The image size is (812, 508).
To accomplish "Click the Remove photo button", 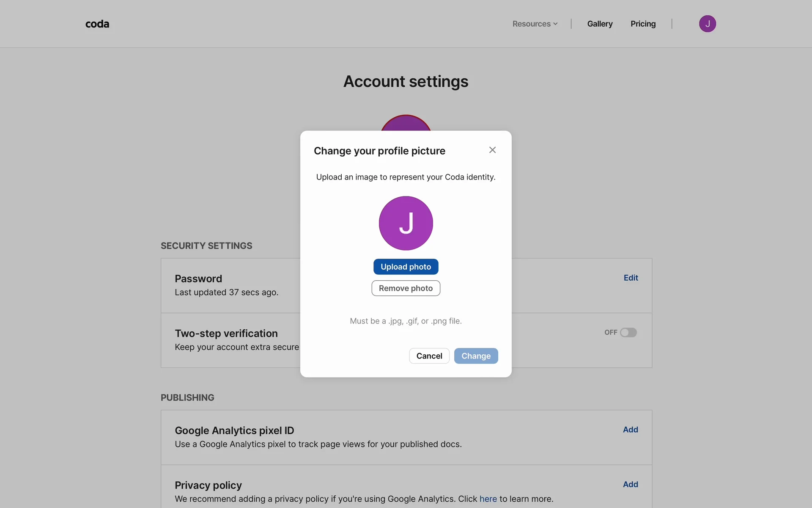I will pyautogui.click(x=406, y=288).
